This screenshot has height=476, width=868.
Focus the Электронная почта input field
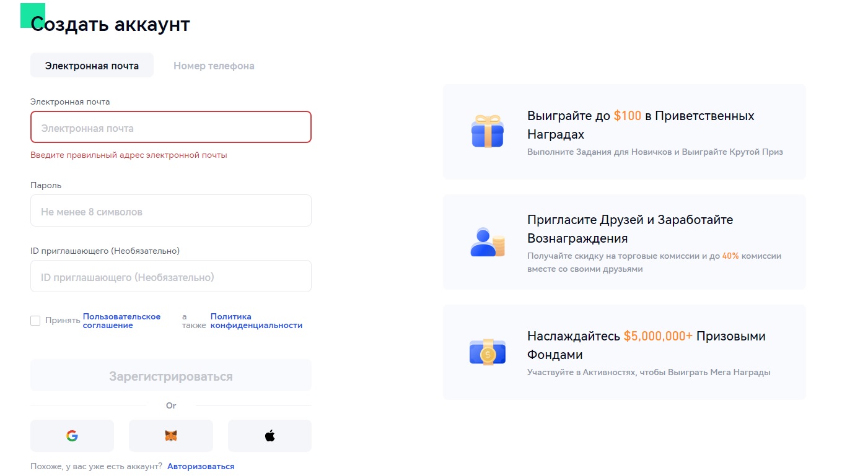coord(170,128)
